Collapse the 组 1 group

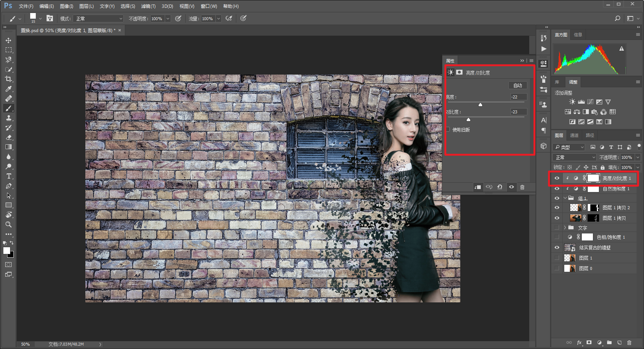[565, 198]
